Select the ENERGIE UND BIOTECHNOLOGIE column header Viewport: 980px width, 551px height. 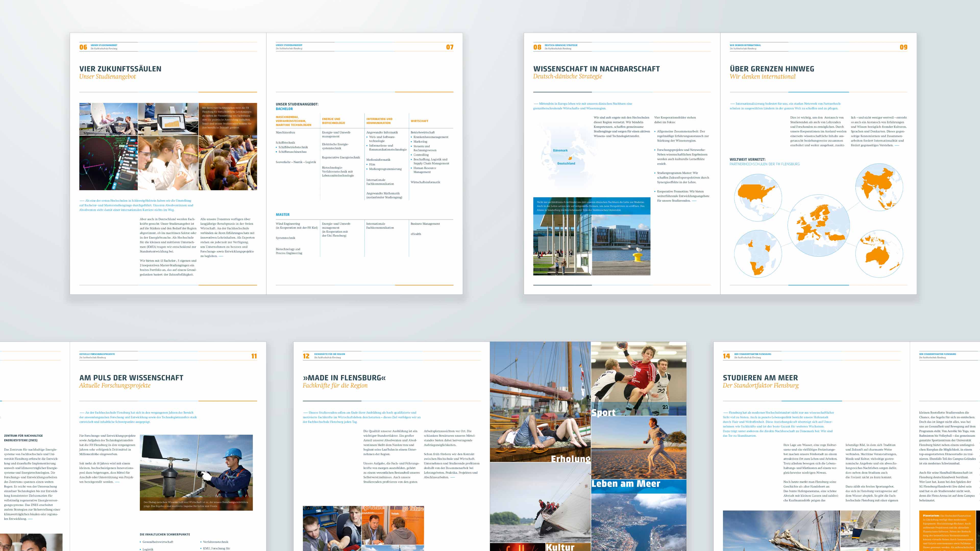pyautogui.click(x=334, y=121)
